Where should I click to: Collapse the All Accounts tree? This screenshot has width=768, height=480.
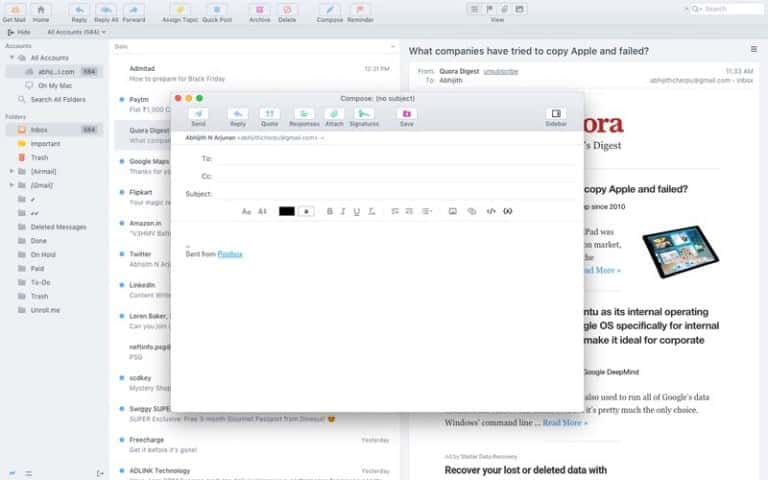(x=12, y=58)
